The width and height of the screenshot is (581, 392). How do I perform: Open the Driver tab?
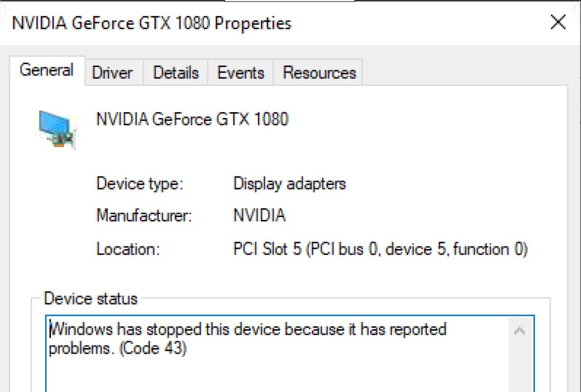click(x=112, y=73)
